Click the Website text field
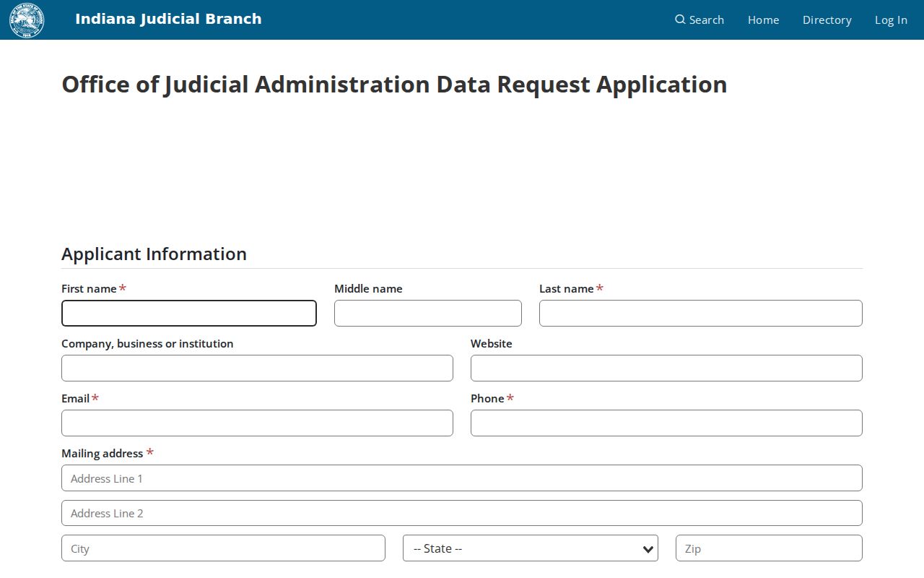The image size is (924, 578). [x=666, y=368]
